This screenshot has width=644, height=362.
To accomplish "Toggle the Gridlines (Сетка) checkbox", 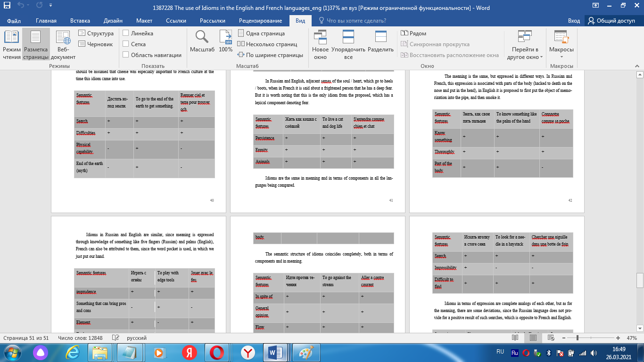I will pyautogui.click(x=126, y=44).
